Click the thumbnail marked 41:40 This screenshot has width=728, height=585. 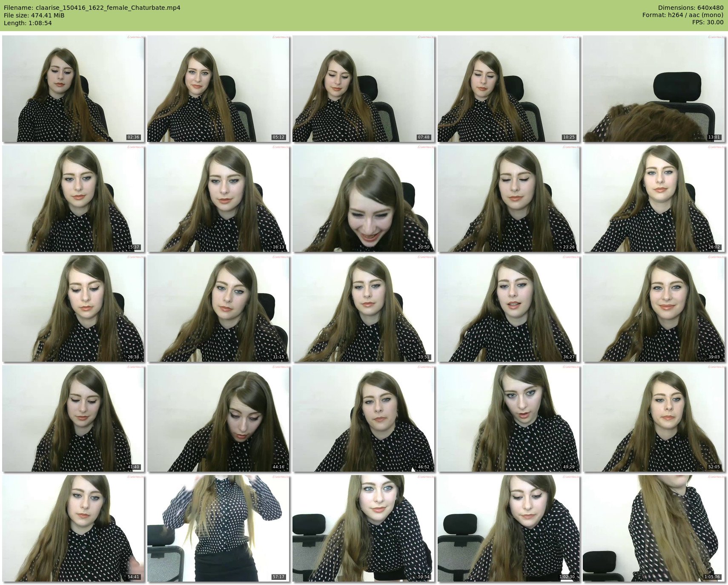(73, 418)
